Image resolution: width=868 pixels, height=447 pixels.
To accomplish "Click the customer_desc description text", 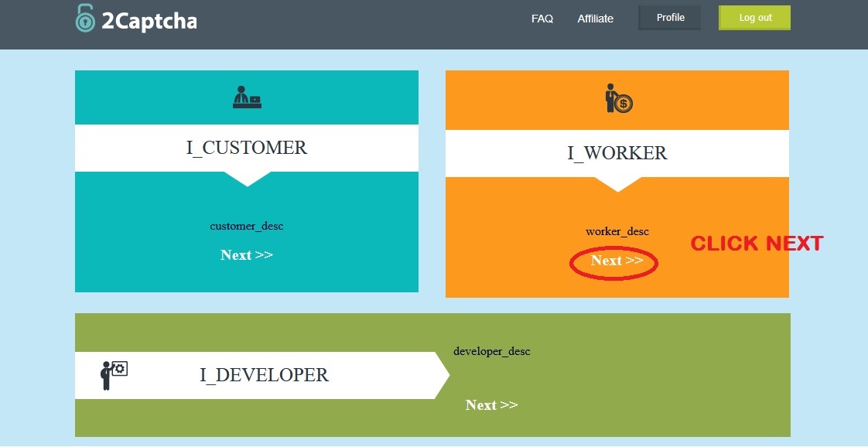I will [246, 227].
